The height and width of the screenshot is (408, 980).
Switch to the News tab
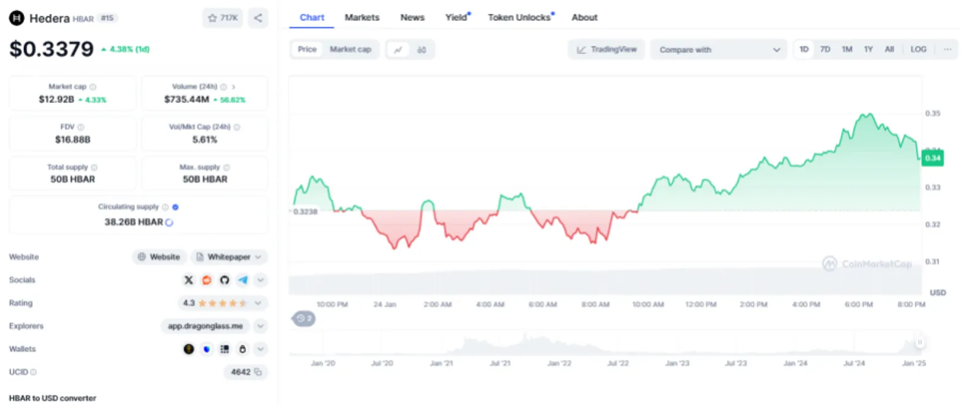pyautogui.click(x=412, y=18)
